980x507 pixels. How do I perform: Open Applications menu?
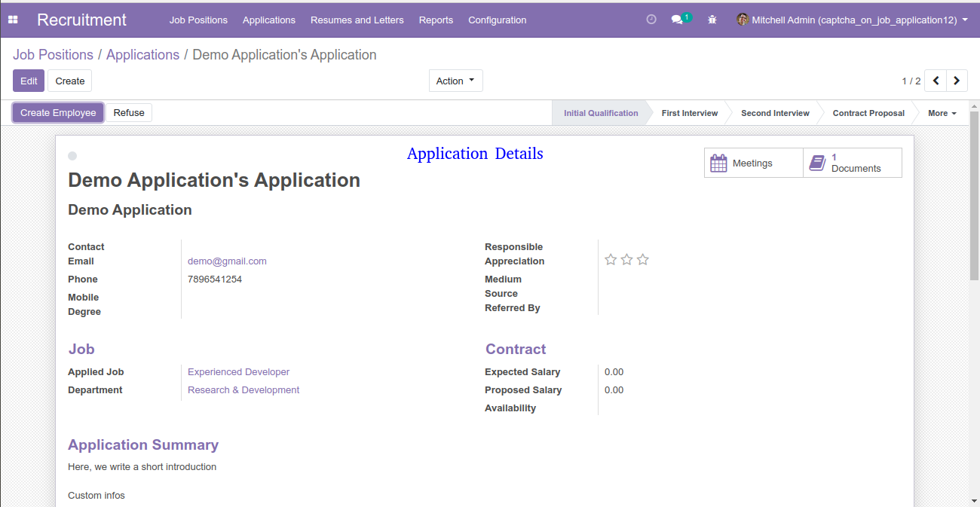[269, 20]
